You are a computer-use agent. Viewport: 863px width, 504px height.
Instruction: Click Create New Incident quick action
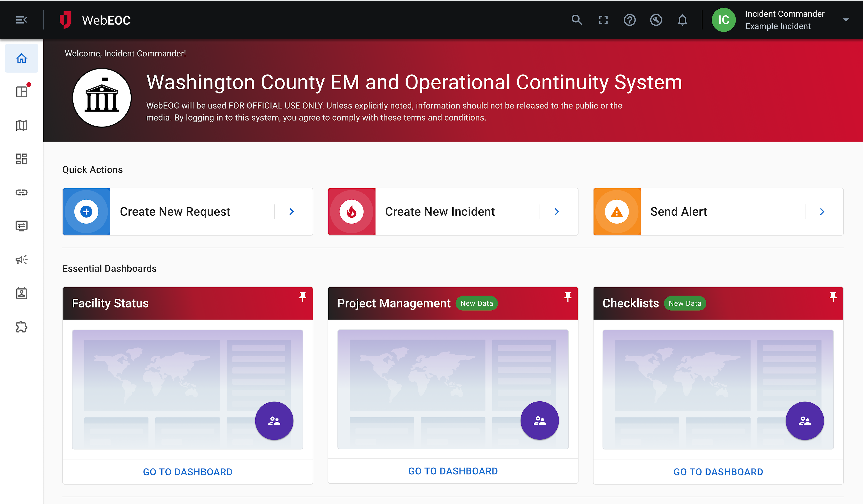pyautogui.click(x=440, y=212)
